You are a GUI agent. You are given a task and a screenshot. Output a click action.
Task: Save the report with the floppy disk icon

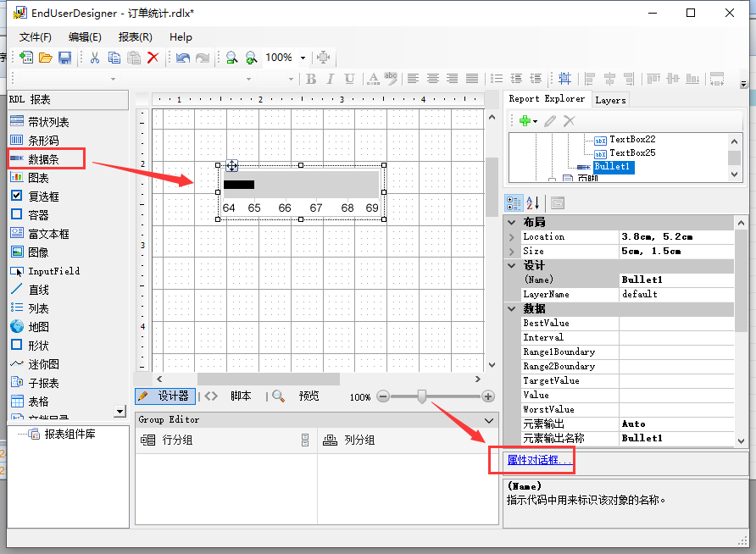pos(64,58)
